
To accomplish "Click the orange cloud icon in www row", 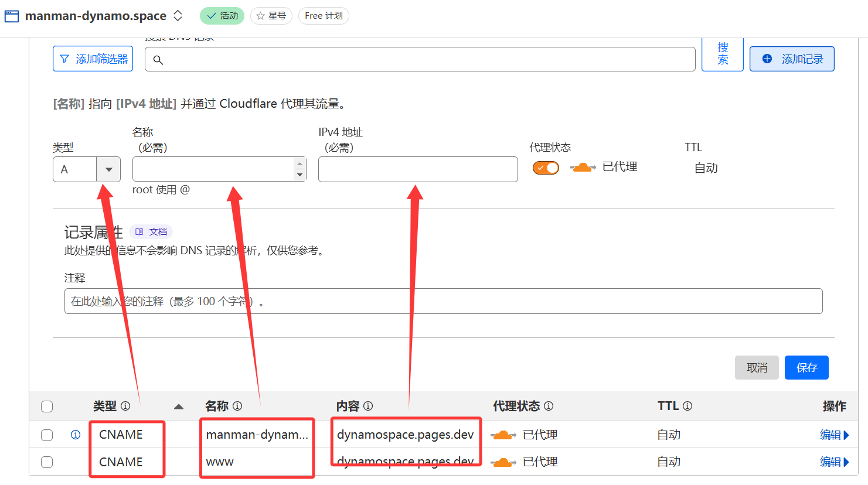I will [503, 462].
